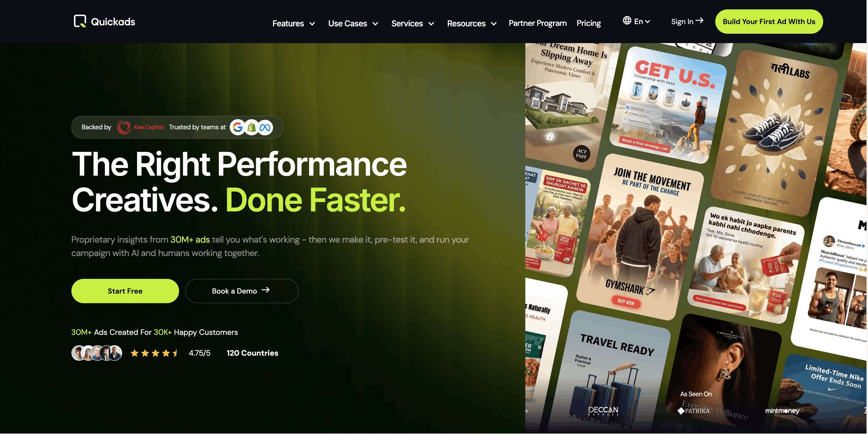
Task: Click the Start Free button
Action: point(125,291)
